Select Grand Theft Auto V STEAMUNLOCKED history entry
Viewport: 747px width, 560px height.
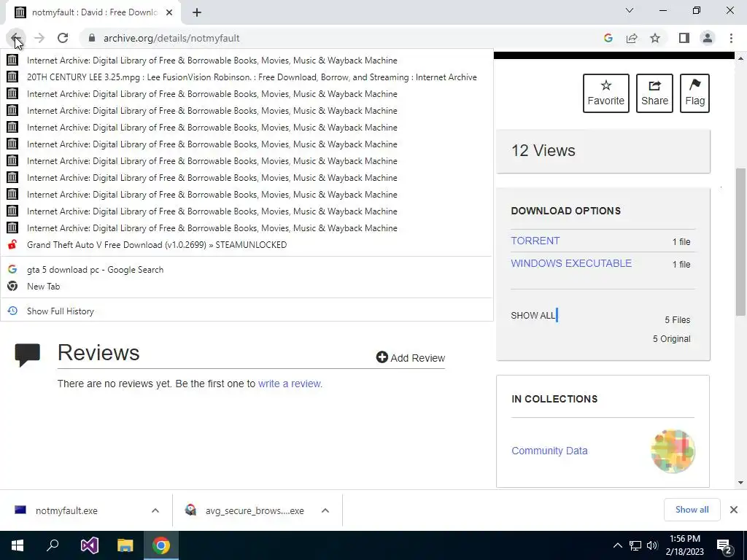(x=247, y=245)
